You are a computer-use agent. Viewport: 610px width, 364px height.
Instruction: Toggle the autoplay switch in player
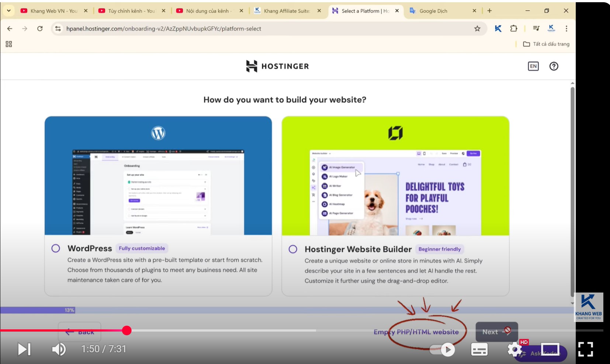coord(443,349)
